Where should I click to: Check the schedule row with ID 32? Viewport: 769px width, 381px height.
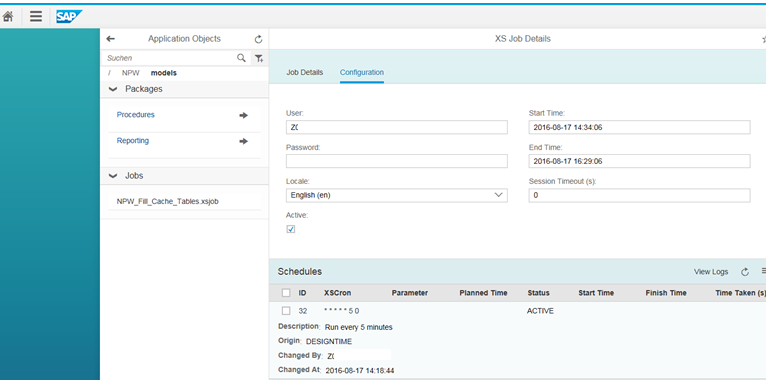286,310
